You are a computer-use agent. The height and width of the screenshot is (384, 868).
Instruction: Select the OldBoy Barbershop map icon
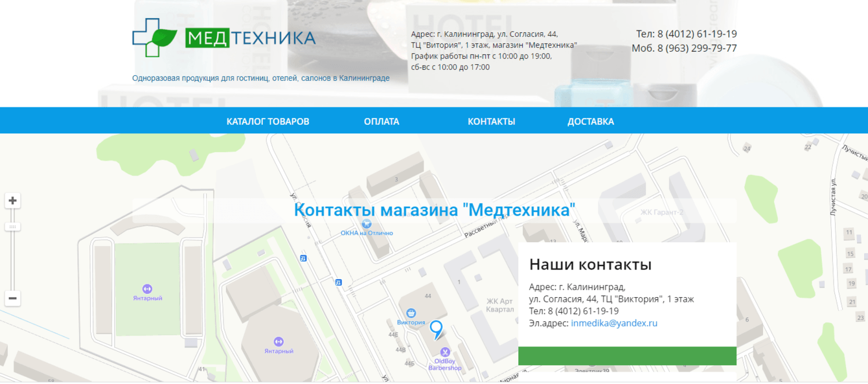445,352
